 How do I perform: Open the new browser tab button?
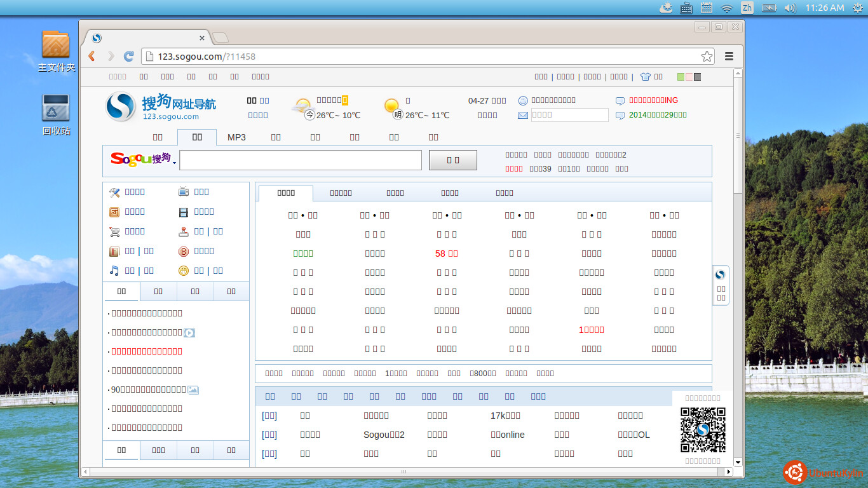click(x=220, y=38)
